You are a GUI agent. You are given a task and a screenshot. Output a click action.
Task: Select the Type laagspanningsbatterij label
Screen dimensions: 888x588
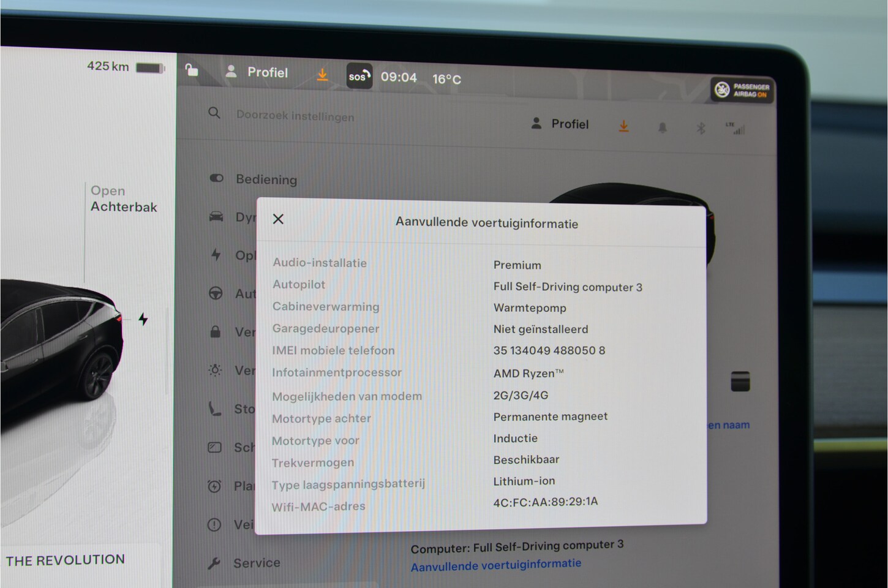(x=348, y=484)
